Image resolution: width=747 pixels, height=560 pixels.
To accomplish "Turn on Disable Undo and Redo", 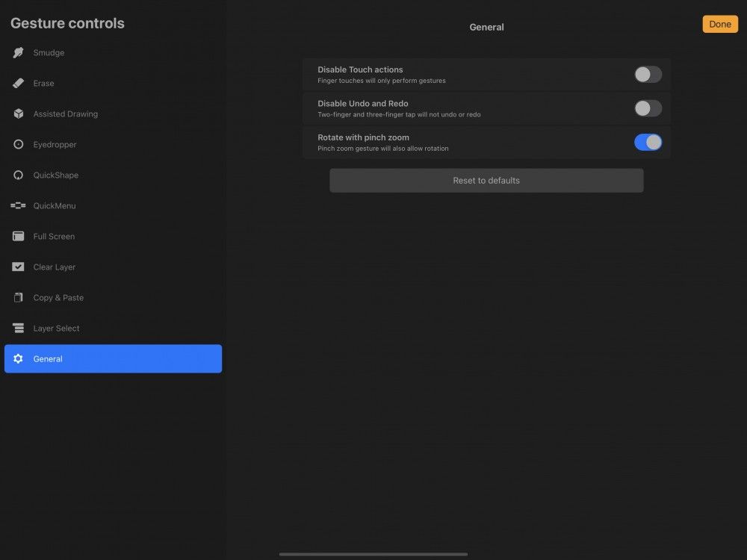I will pyautogui.click(x=647, y=108).
